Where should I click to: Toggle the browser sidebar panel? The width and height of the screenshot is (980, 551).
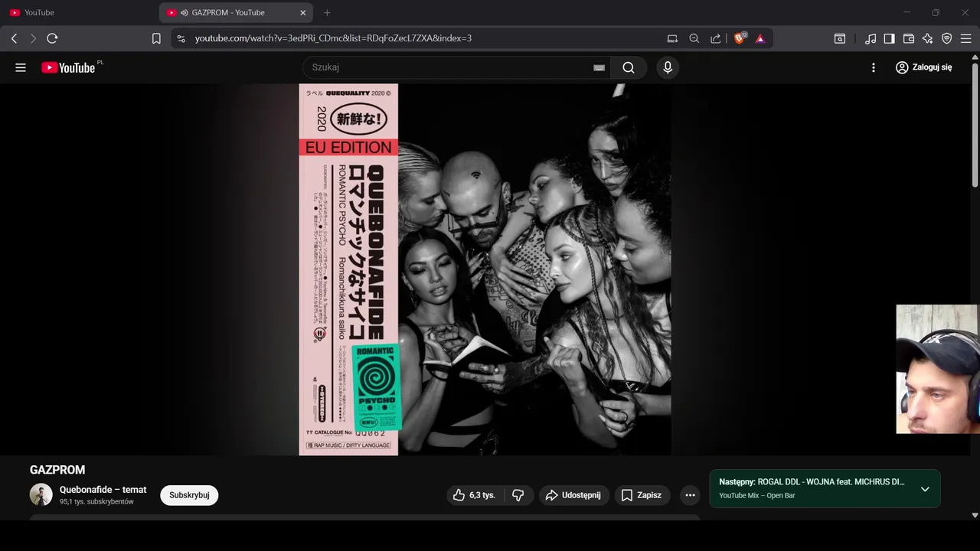click(889, 38)
